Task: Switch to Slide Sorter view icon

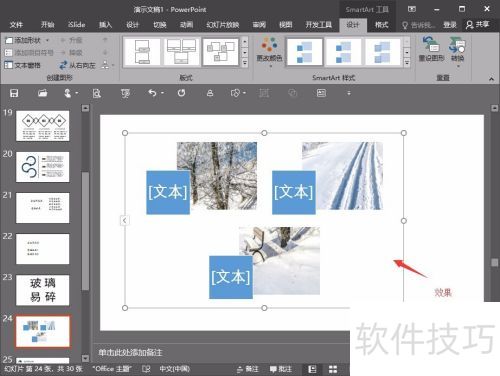Action: pyautogui.click(x=333, y=369)
